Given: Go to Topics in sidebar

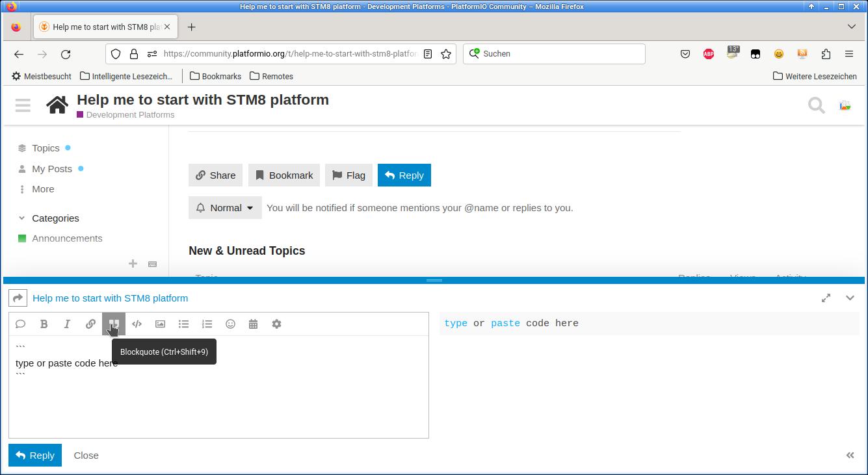Looking at the screenshot, I should 46,148.
